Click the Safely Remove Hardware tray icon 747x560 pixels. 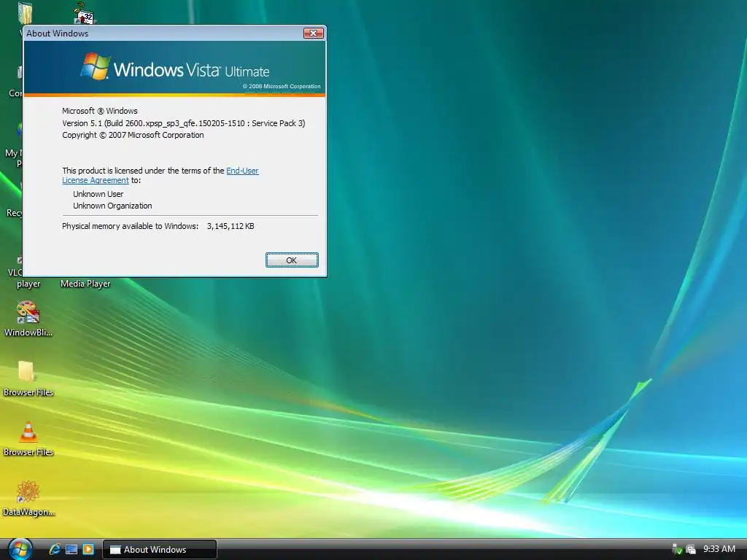coord(676,549)
